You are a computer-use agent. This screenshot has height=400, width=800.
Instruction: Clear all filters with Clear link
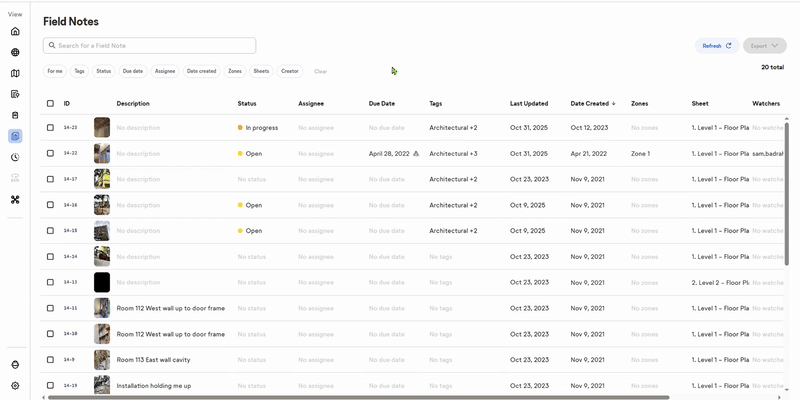point(320,71)
